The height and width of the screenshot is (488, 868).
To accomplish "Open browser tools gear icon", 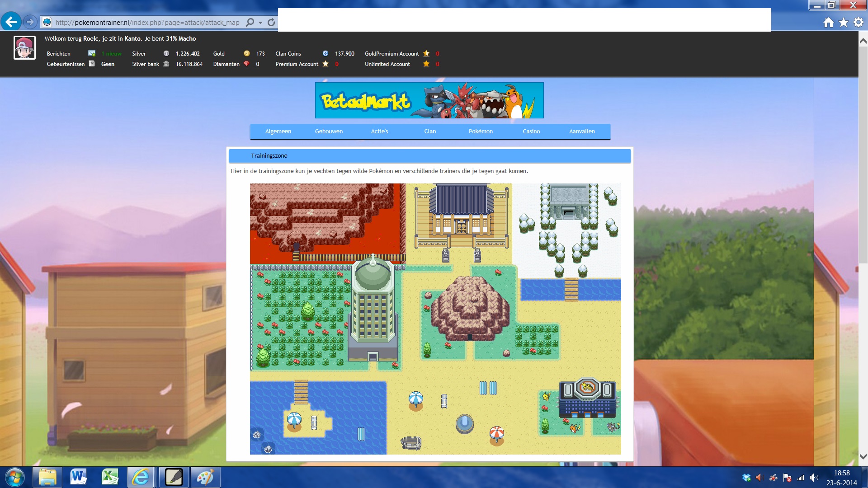I will pyautogui.click(x=859, y=22).
